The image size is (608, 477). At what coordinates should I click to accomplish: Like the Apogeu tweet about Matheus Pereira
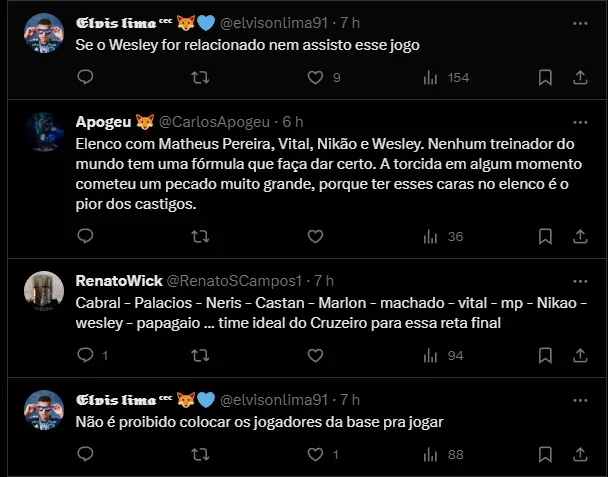coord(316,236)
